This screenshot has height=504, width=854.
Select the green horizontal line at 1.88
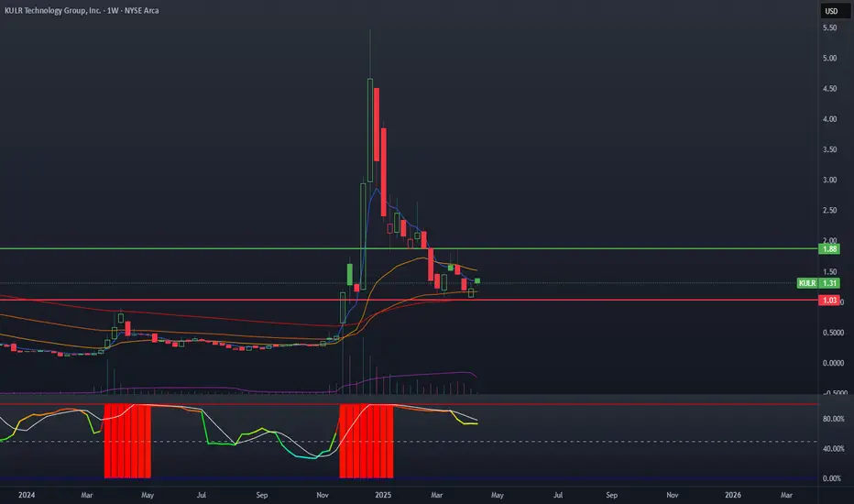coord(409,248)
